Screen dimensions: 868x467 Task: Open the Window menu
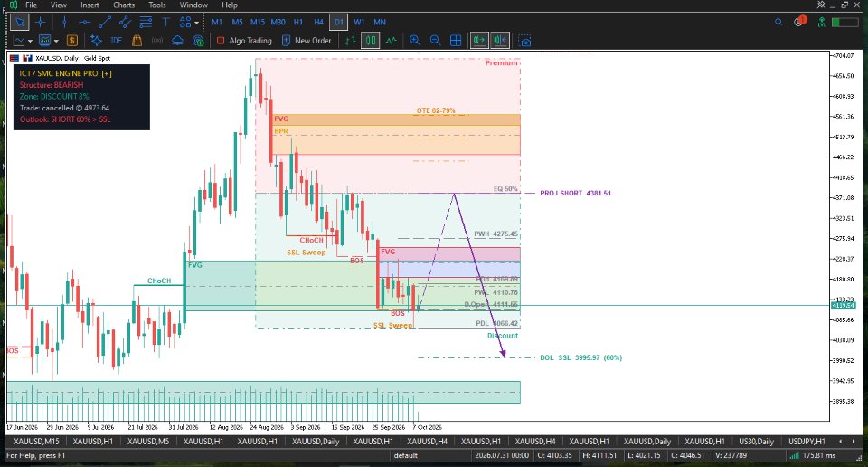click(x=193, y=5)
